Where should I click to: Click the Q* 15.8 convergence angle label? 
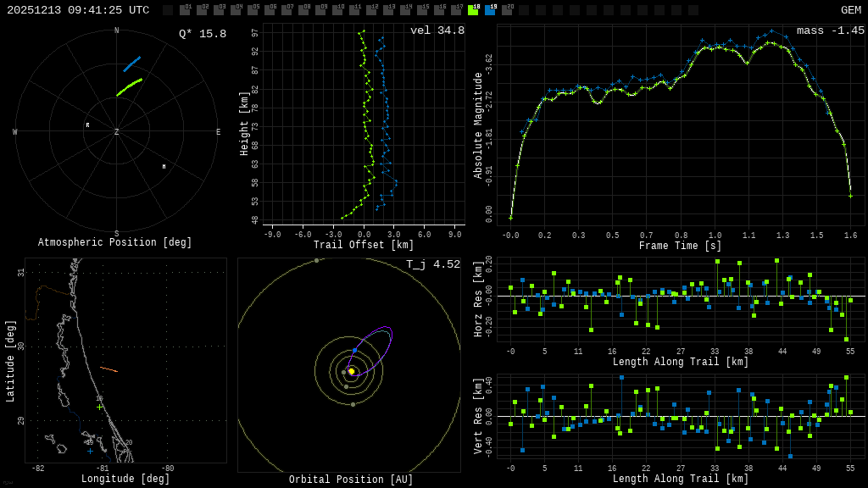[x=202, y=35]
